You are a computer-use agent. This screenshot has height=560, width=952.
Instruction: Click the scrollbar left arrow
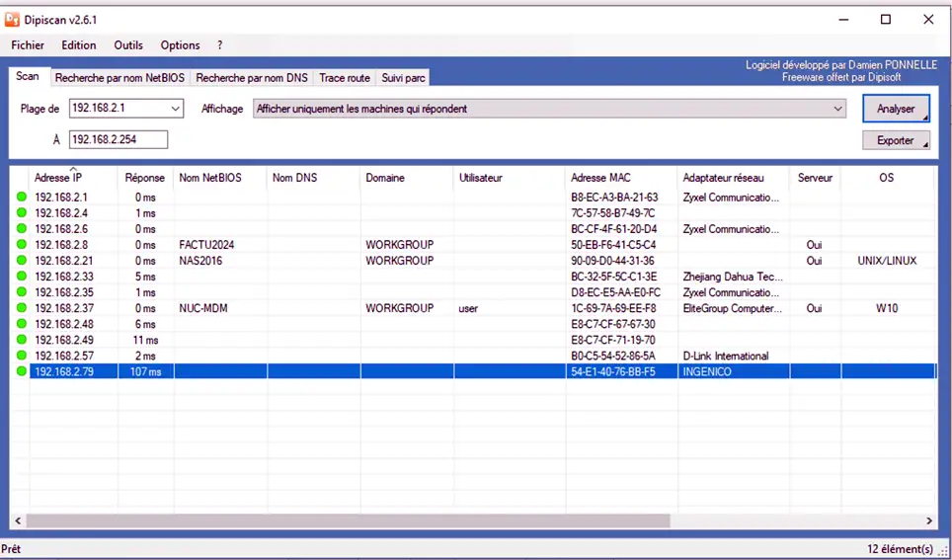click(18, 521)
